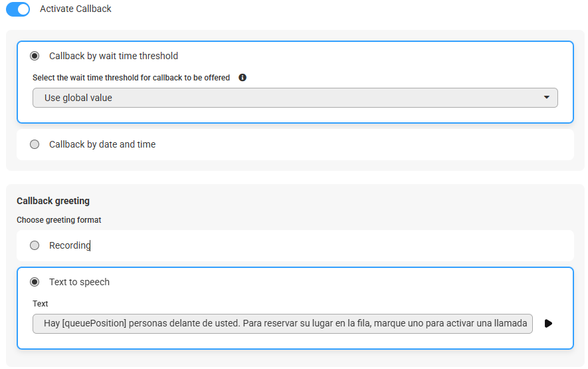The width and height of the screenshot is (588, 369).
Task: Select Callback by wait time threshold radio
Action: pyautogui.click(x=35, y=56)
